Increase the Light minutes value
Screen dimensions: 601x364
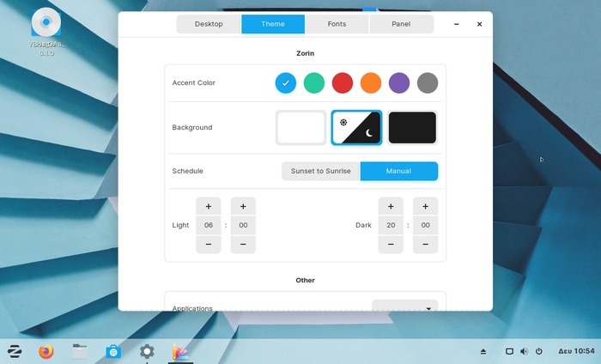[x=243, y=207]
